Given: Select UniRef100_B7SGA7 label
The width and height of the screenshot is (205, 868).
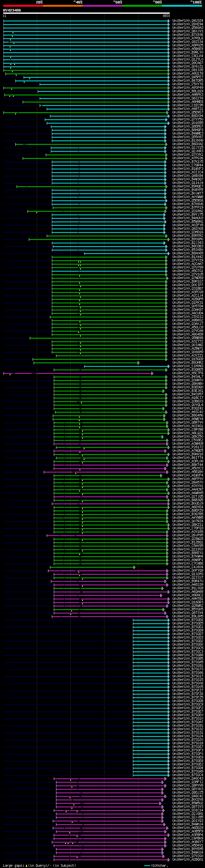Looking at the screenshot, I should pyautogui.click(x=187, y=722).
